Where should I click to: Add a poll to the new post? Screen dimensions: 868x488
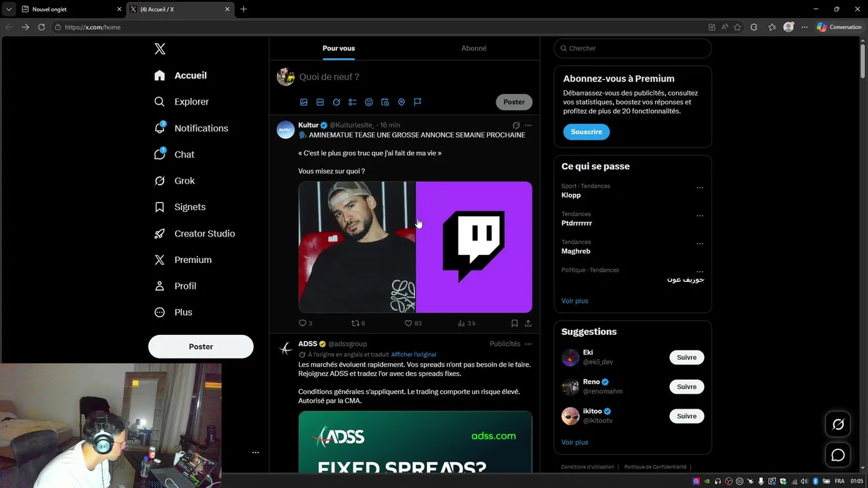tap(353, 102)
